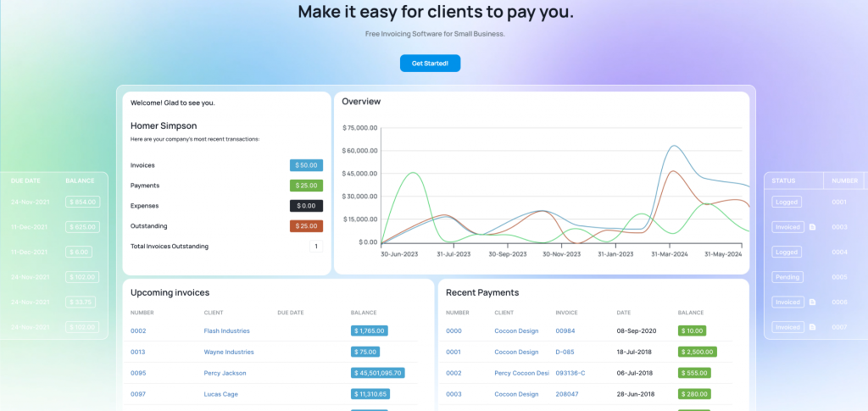Click the $ 75.00 balance badge
This screenshot has height=411, width=868.
(x=365, y=352)
